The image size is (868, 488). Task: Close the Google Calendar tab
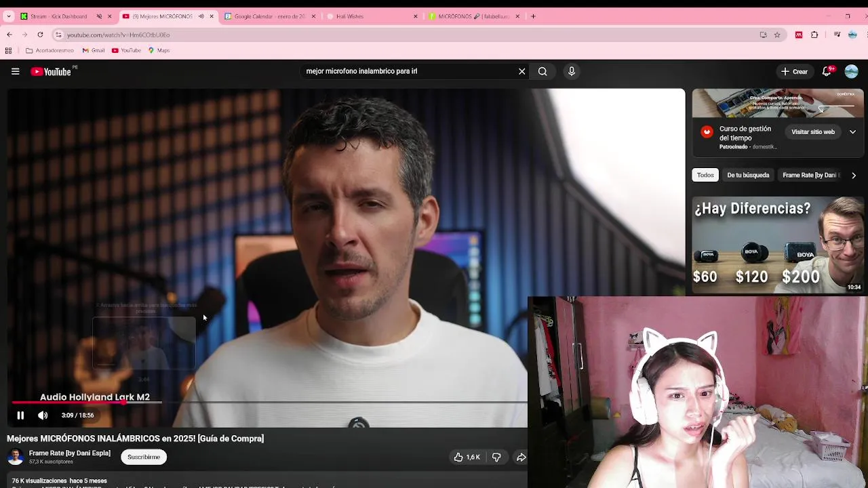pyautogui.click(x=313, y=16)
